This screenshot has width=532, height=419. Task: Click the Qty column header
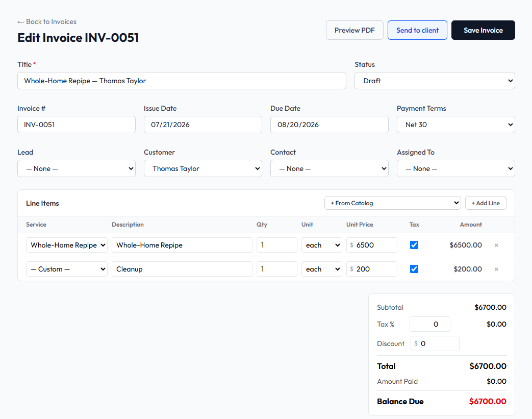[262, 225]
